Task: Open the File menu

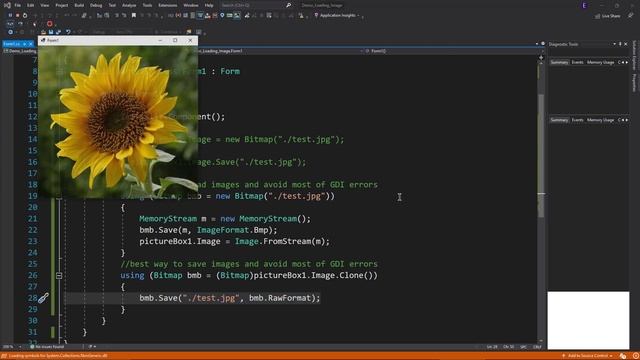Action: point(18,5)
